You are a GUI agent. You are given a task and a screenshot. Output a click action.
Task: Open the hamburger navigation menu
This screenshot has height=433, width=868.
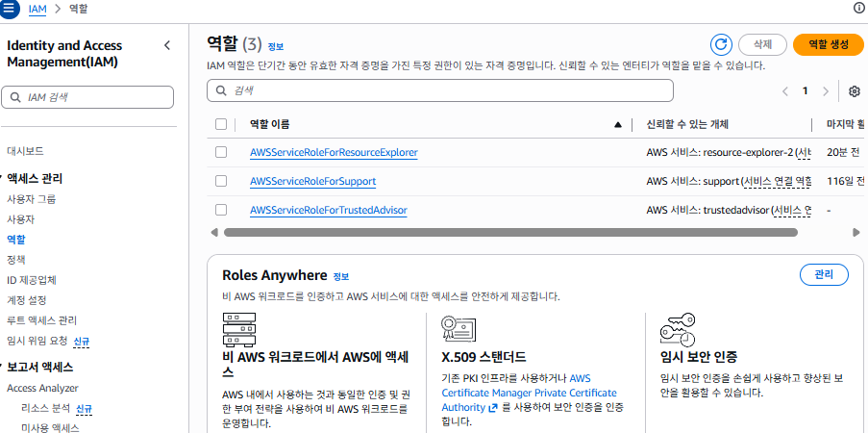9,9
